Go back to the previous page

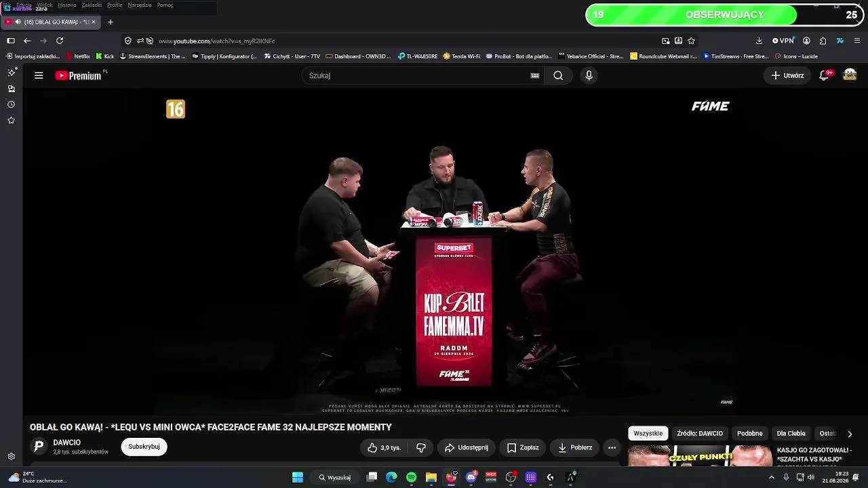coord(27,41)
